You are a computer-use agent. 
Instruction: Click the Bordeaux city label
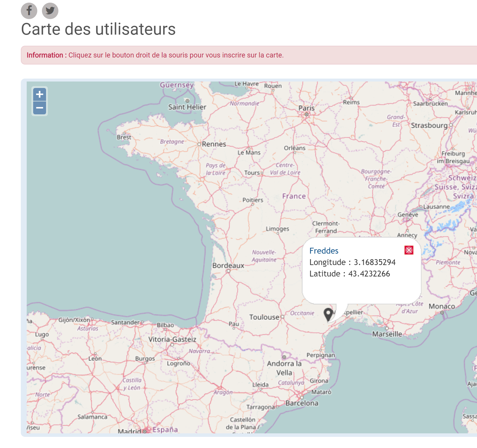228,265
